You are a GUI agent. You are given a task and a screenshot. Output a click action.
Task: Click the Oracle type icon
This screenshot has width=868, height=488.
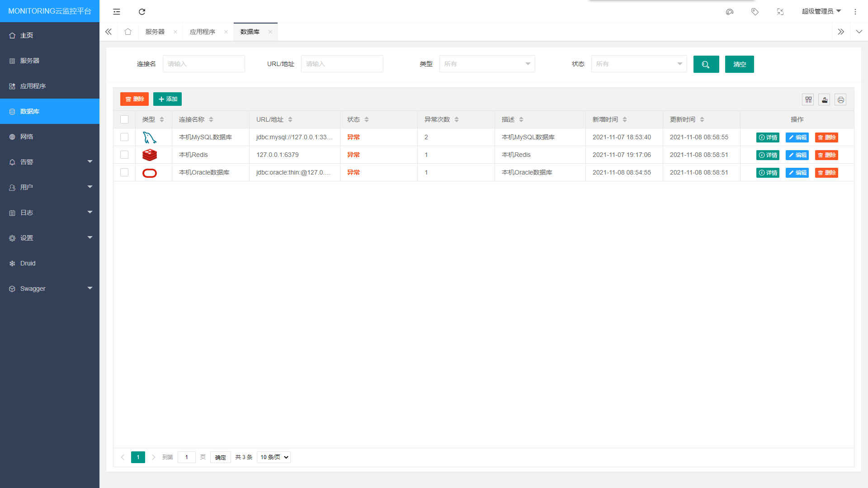(150, 173)
